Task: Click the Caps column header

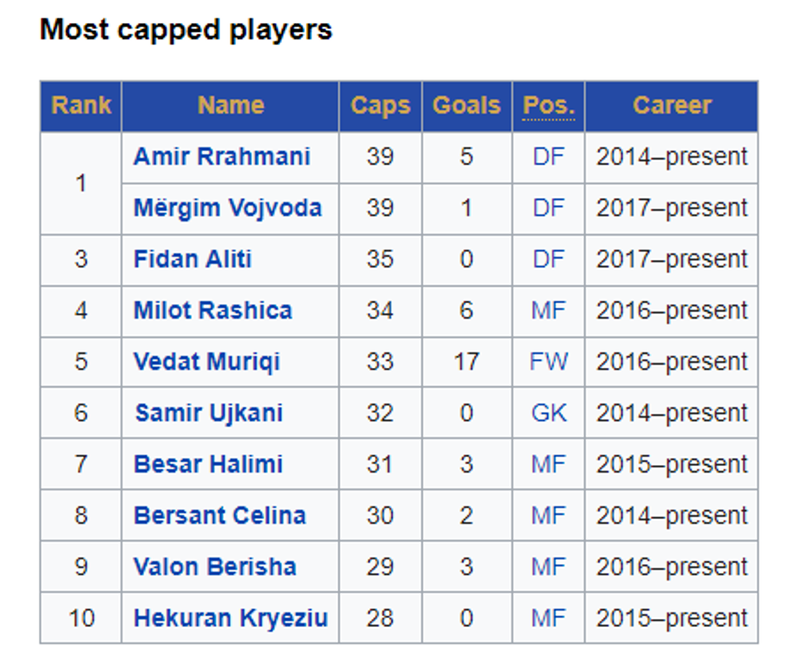Action: (380, 105)
